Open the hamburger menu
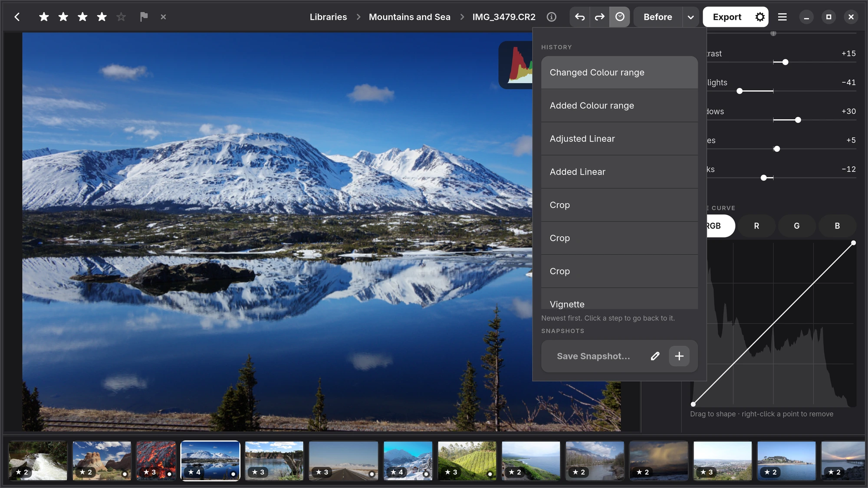Viewport: 868px width, 488px height. (783, 17)
